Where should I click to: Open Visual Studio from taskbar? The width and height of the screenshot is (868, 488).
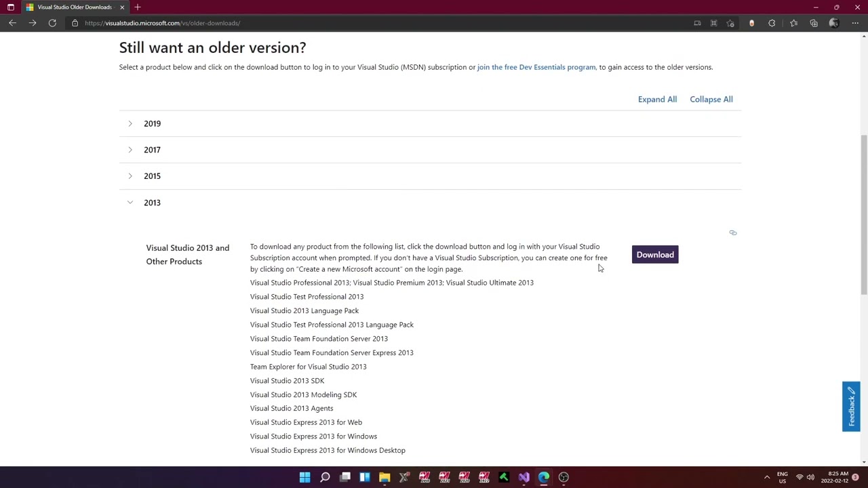[524, 477]
